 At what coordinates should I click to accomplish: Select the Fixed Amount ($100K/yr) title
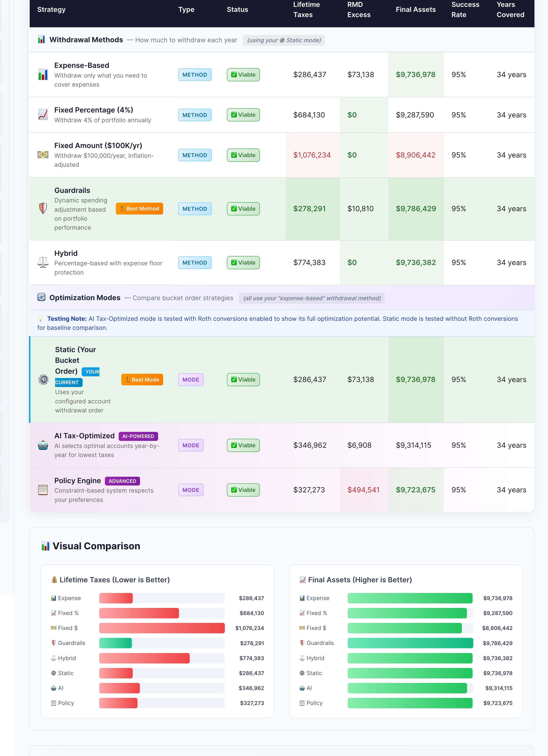click(98, 145)
